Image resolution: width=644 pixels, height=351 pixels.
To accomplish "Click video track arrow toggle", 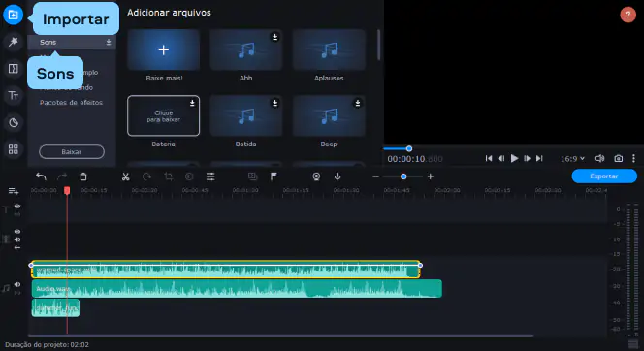I will tap(17, 248).
